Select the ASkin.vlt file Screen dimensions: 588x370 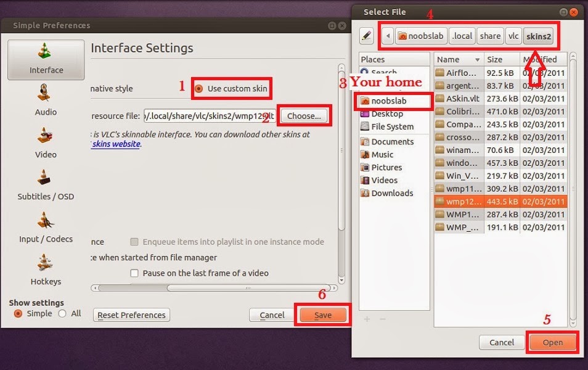pyautogui.click(x=500, y=99)
